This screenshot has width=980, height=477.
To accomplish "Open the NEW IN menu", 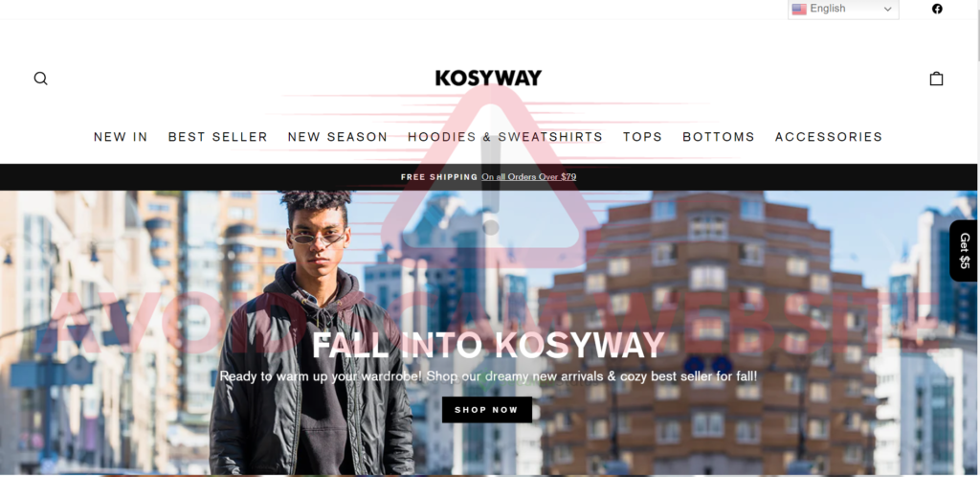I will pos(121,137).
